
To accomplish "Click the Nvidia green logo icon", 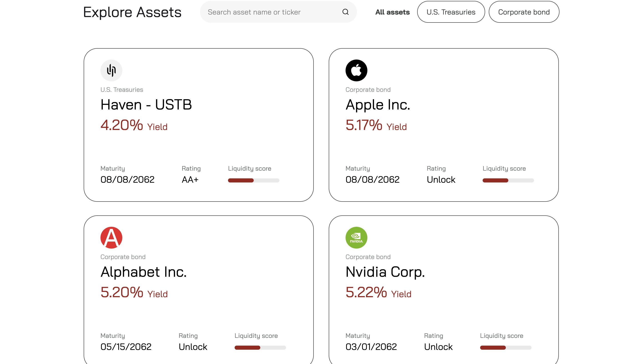I will coord(356,237).
